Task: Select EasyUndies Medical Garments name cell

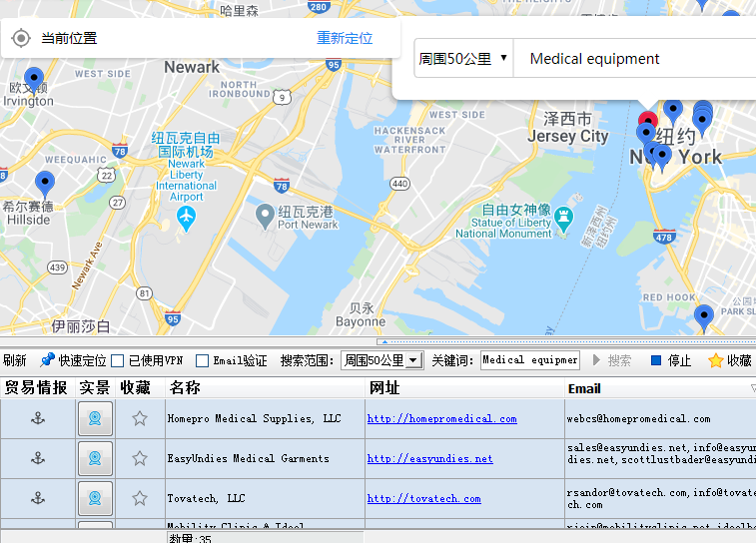Action: pyautogui.click(x=265, y=458)
